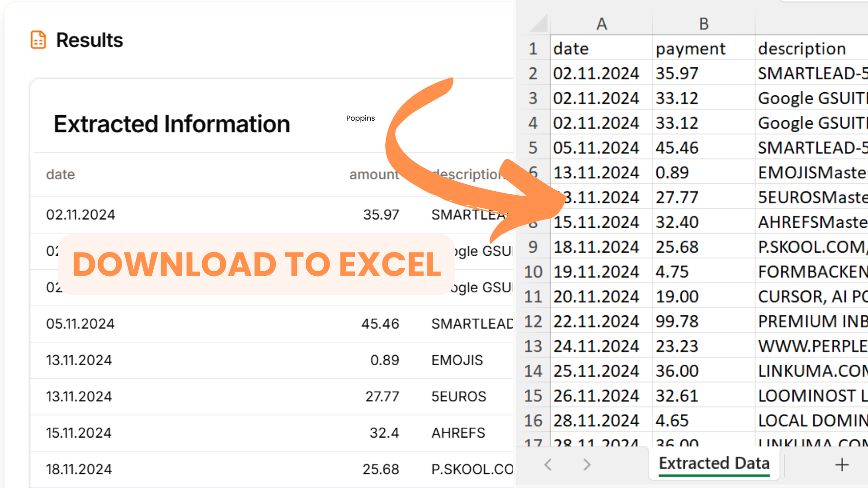Open the Extracted Data sheet tab
This screenshot has width=868, height=488.
(x=714, y=464)
